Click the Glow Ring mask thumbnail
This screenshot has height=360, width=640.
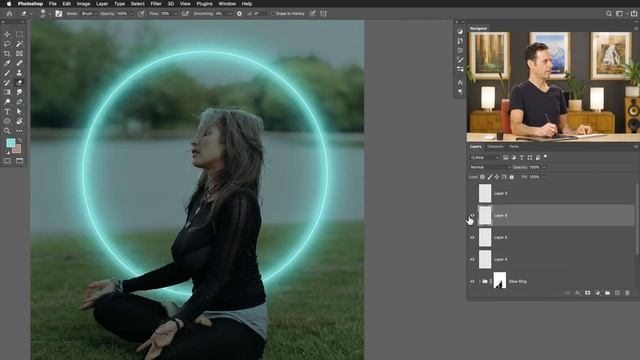(500, 280)
